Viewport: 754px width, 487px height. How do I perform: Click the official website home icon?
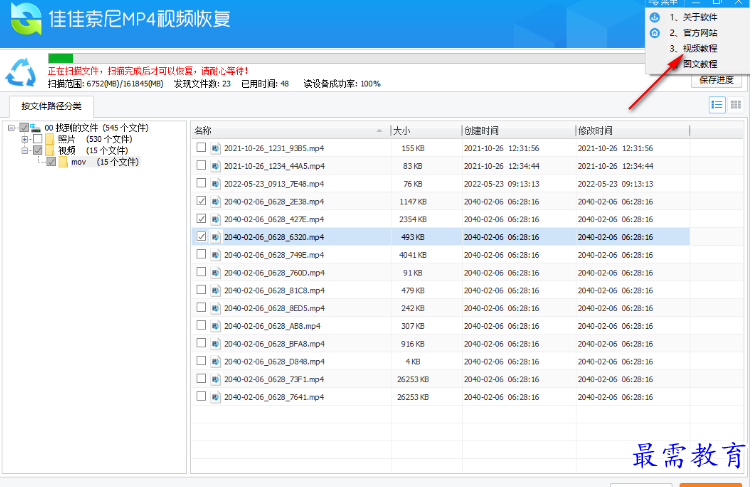coord(654,33)
